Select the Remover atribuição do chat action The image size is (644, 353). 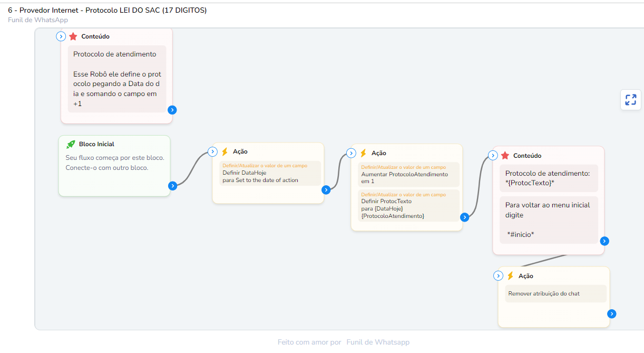[x=555, y=294]
